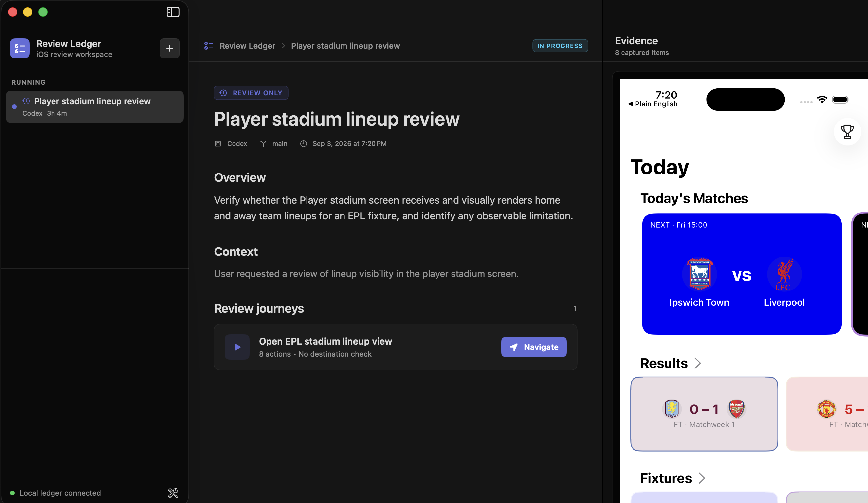Click the RUNNING section label
868x503 pixels.
tap(28, 82)
